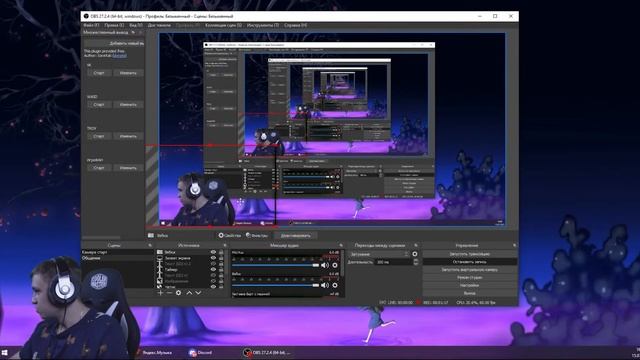Image resolution: width=640 pixels, height=360 pixels.
Task: Open Windows Start menu
Action: 5,353
